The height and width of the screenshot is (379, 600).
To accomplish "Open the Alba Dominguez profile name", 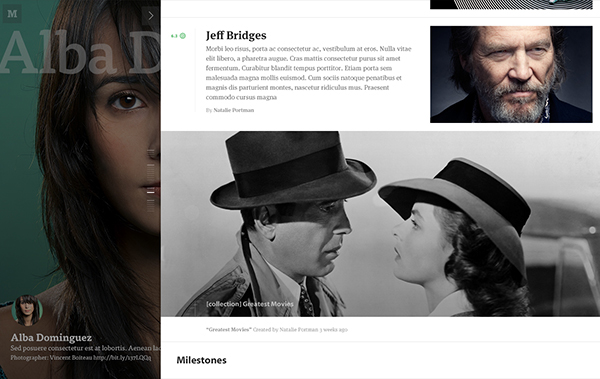I will pyautogui.click(x=51, y=338).
